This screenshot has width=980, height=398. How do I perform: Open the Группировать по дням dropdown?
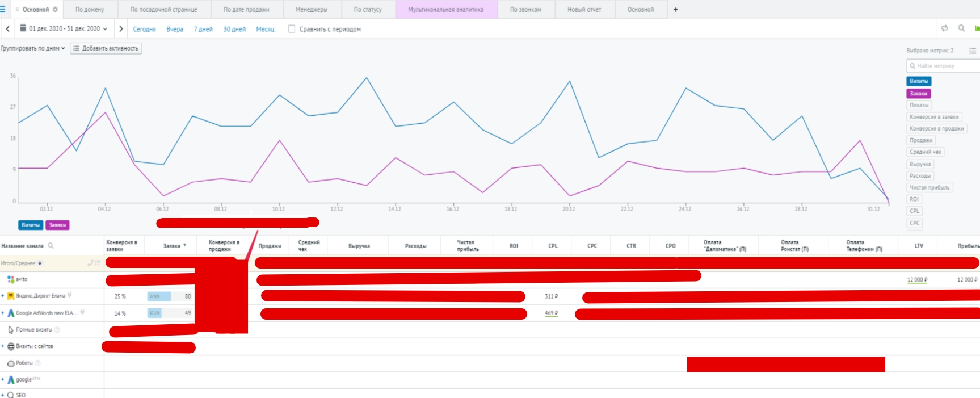33,48
